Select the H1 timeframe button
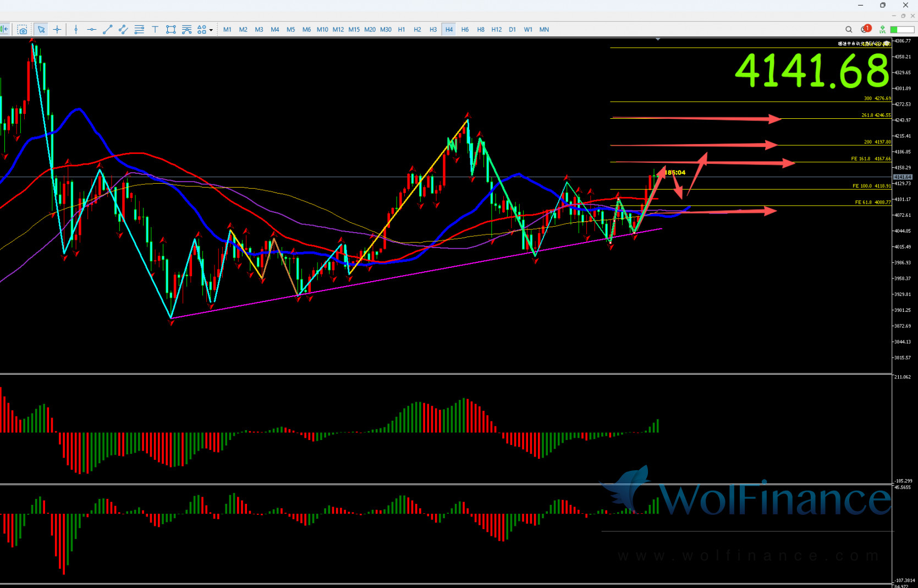 pos(402,30)
